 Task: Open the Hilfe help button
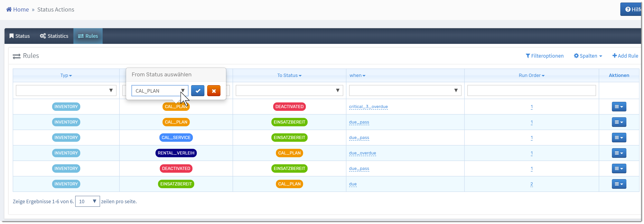631,9
